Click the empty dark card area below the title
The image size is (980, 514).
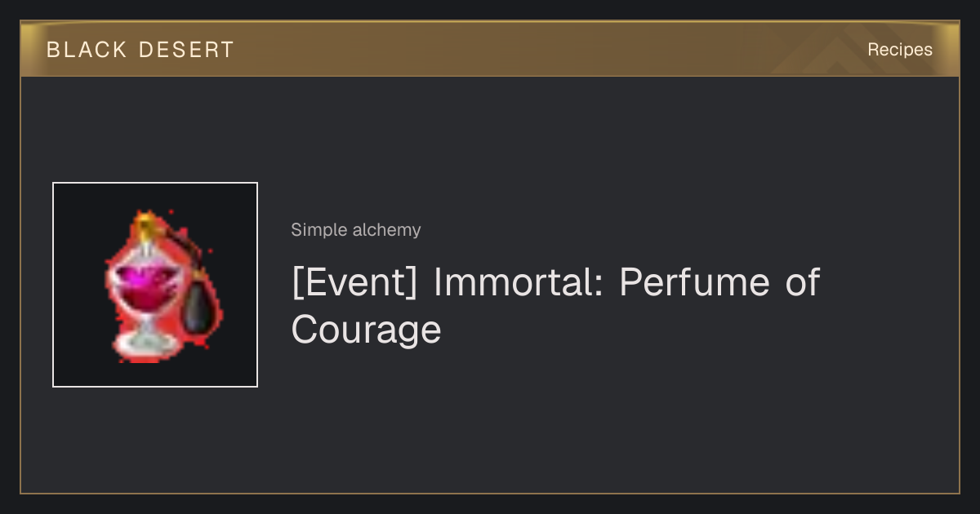[x=572, y=424]
